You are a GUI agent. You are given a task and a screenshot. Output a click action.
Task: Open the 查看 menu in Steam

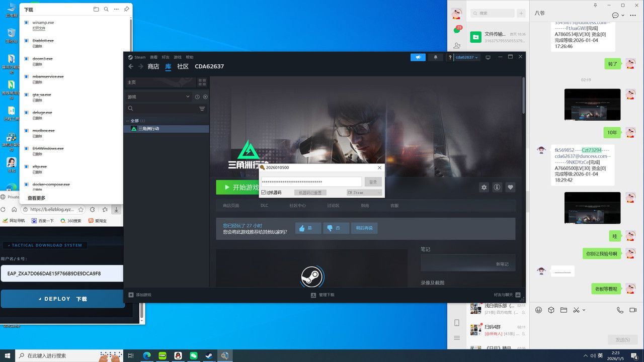(153, 57)
